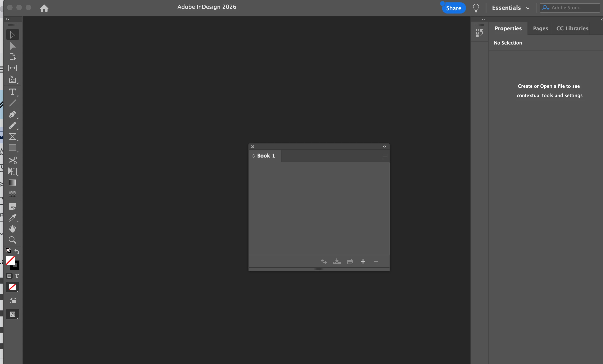This screenshot has width=603, height=364.
Task: Toggle formatting affects container button
Action: click(9, 276)
